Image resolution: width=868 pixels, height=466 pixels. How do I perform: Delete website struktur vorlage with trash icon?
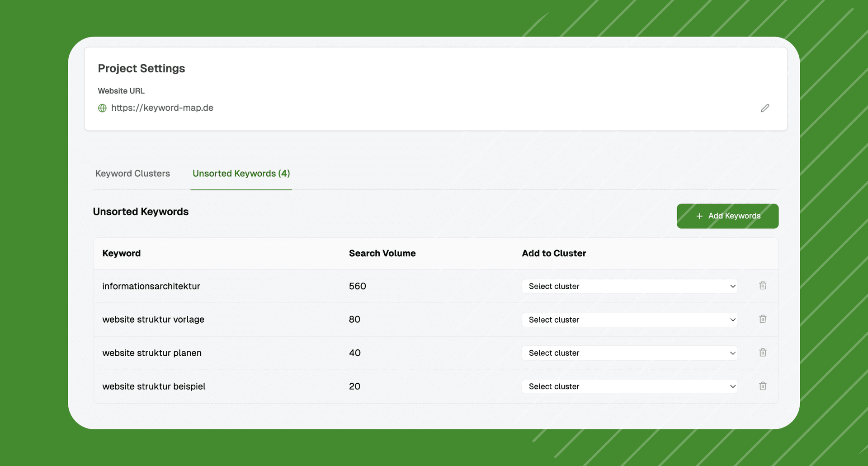[763, 319]
